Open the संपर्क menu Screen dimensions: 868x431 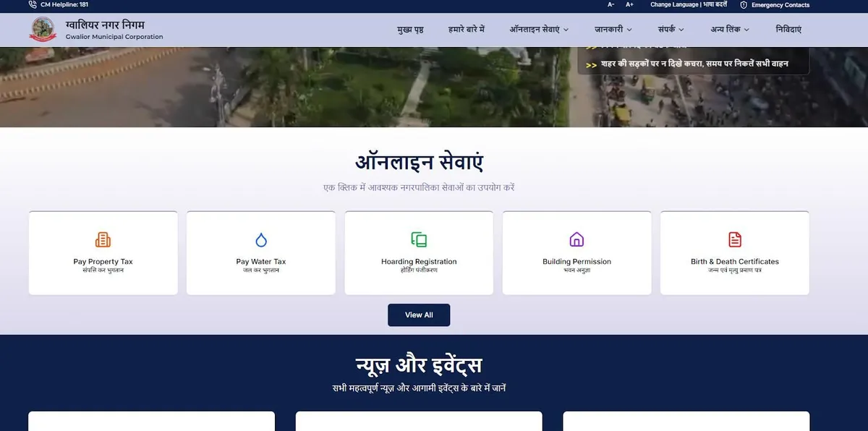click(669, 30)
